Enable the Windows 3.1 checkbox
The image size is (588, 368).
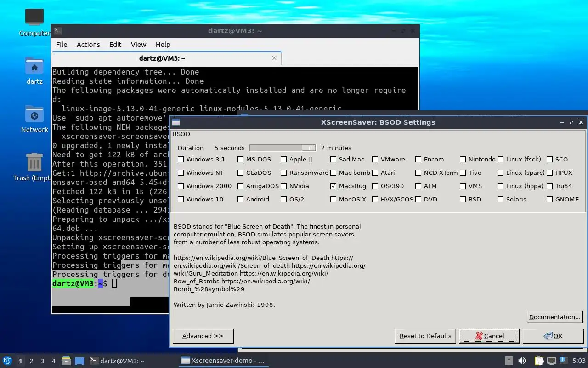click(181, 160)
